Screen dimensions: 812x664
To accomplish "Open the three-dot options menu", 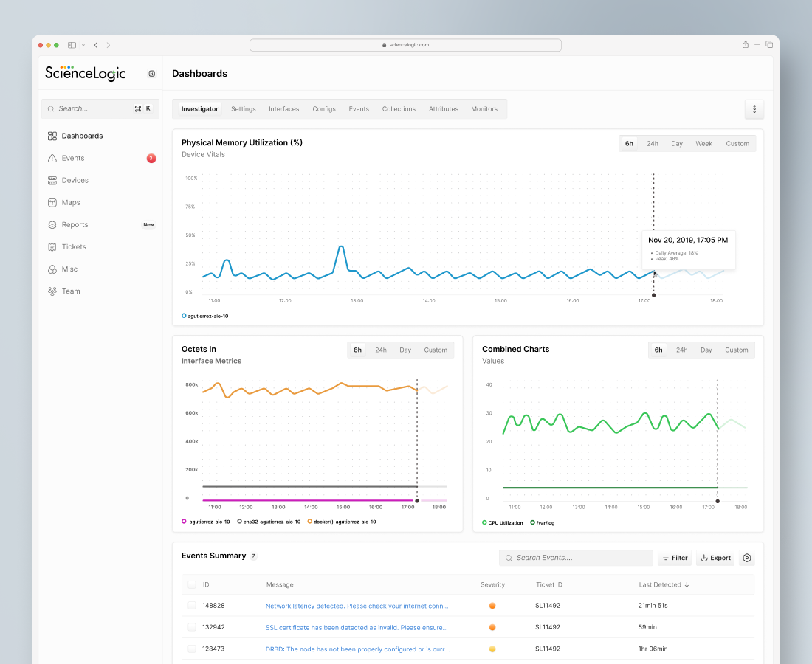I will pyautogui.click(x=754, y=109).
